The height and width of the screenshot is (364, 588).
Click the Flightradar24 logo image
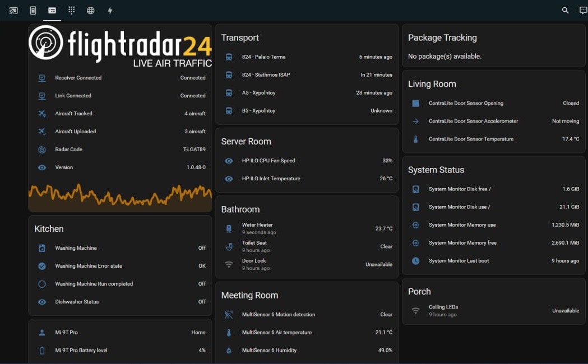[x=120, y=46]
